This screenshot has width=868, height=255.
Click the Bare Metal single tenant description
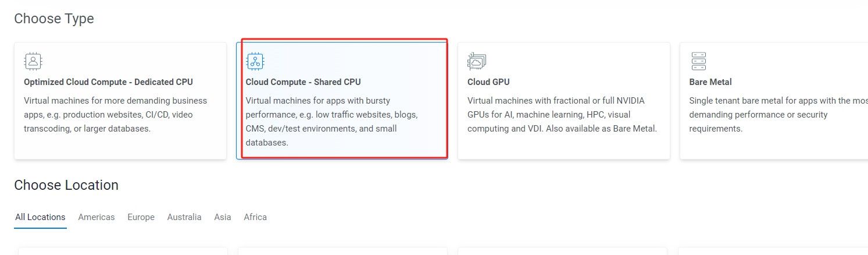coord(778,115)
